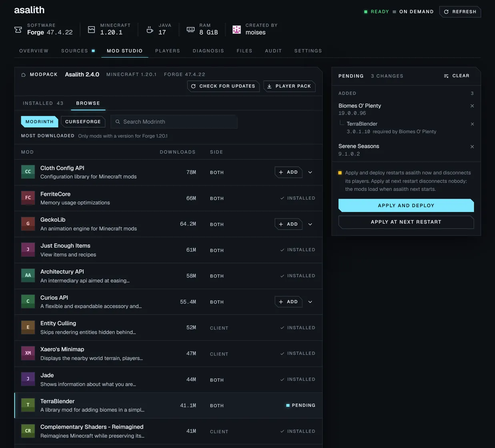
Task: Remove TerraBlender from pending changes
Action: [472, 124]
